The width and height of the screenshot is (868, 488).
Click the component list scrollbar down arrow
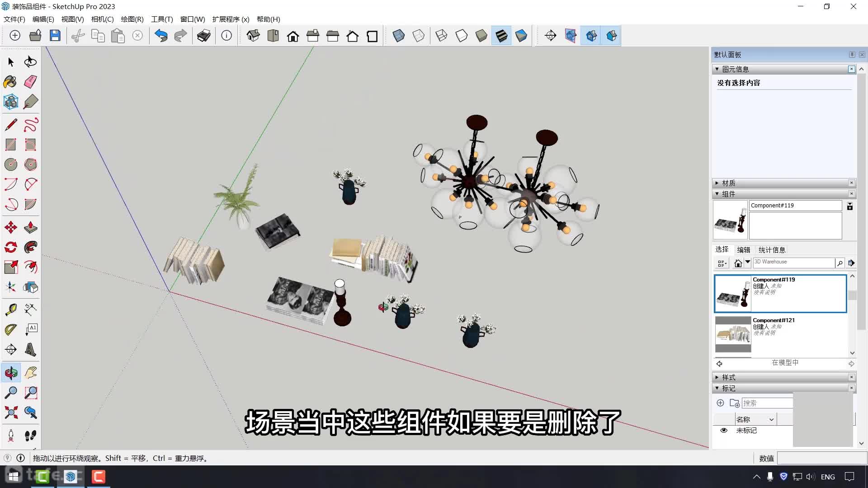tap(852, 353)
